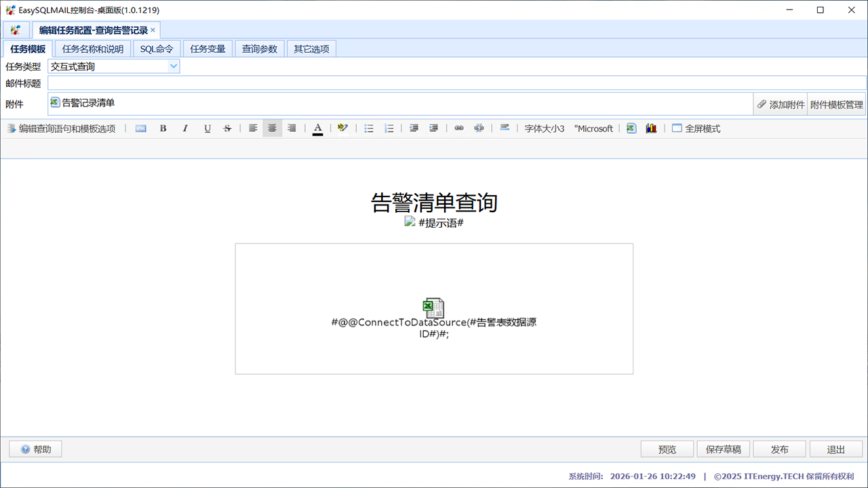Select the 任务模板 tab
The height and width of the screenshot is (488, 868).
[x=28, y=49]
